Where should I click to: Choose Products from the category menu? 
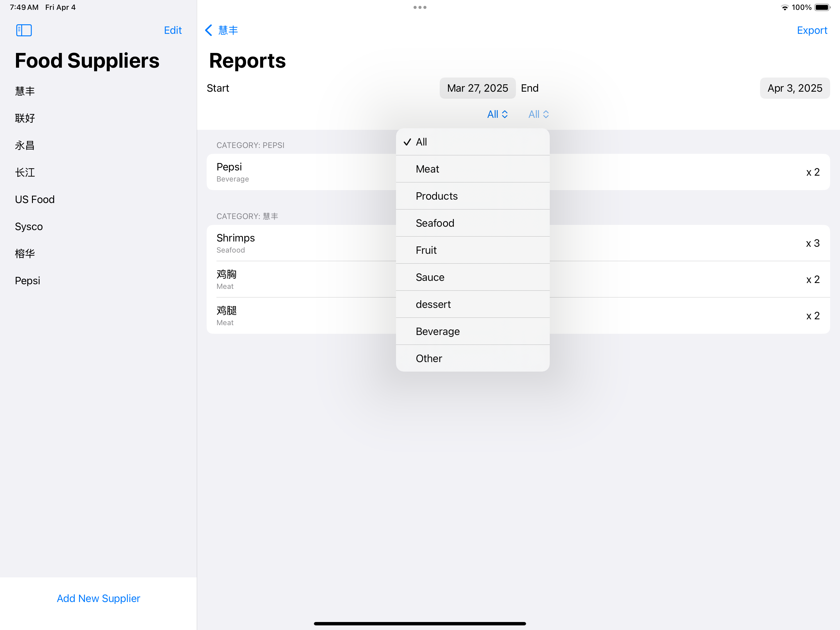tap(473, 196)
